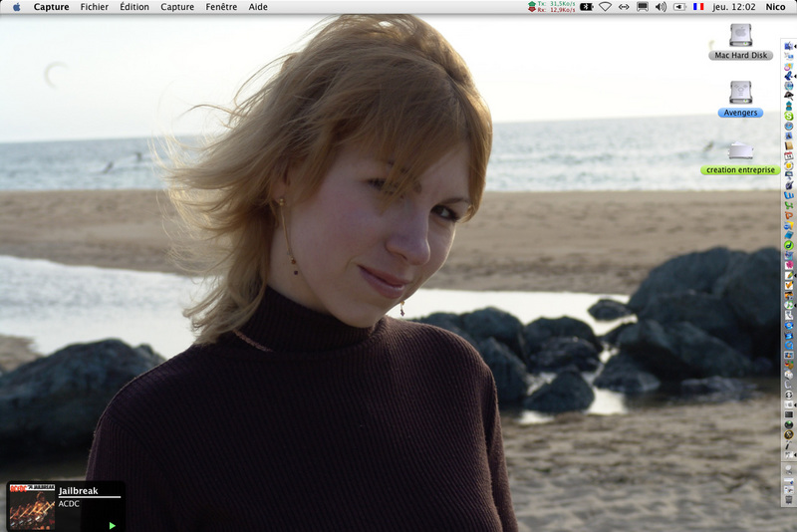
Task: Open the Tx/Rx network monitor menu
Action: click(552, 7)
